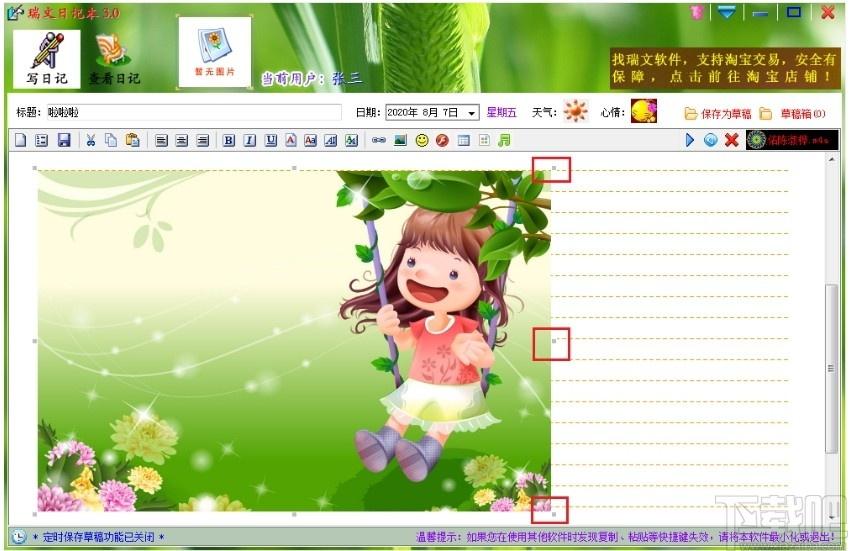Open the 写日记 (write diary) tab

pos(47,59)
